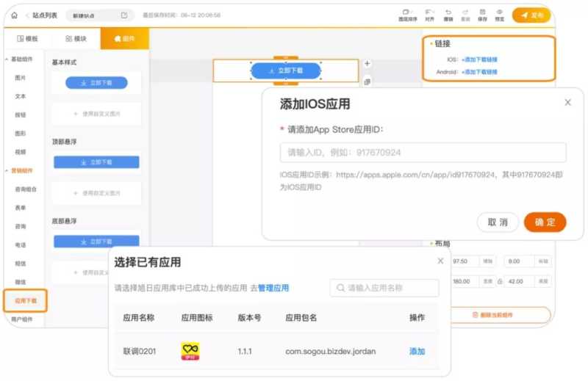The image size is (588, 381).
Task: Select the 立即下载 button on the canvas
Action: point(286,70)
